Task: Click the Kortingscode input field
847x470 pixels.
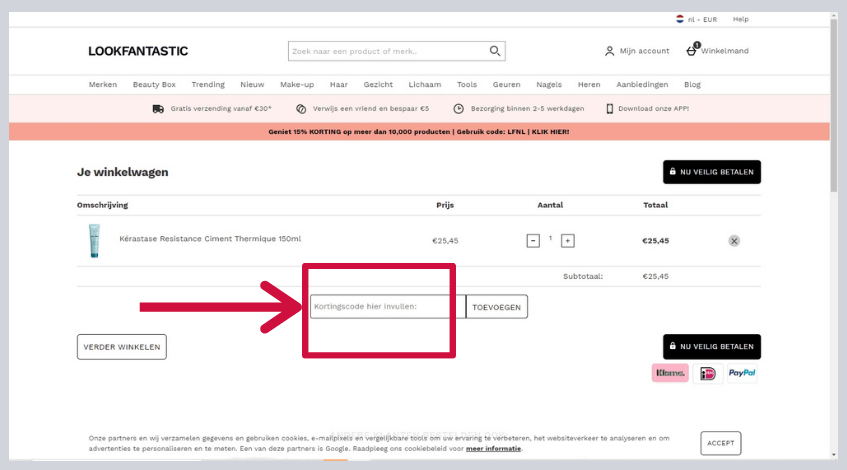Action: [x=387, y=307]
